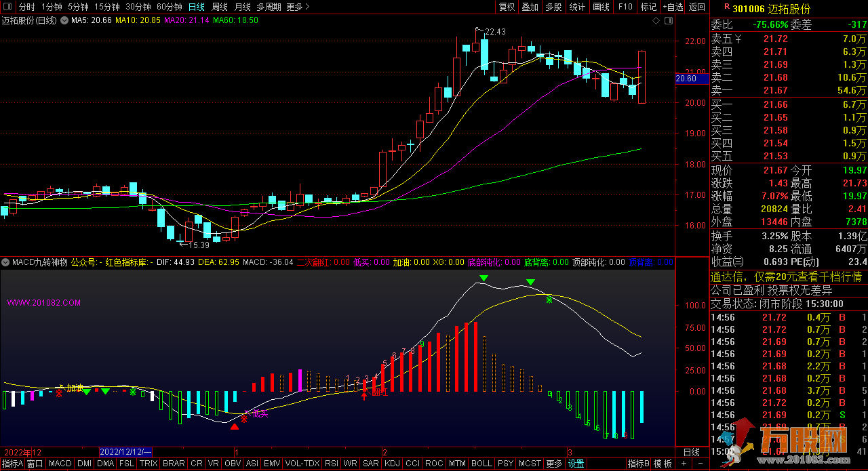Collapse the MACD九转神物 indicator panel arrow

coord(5,262)
